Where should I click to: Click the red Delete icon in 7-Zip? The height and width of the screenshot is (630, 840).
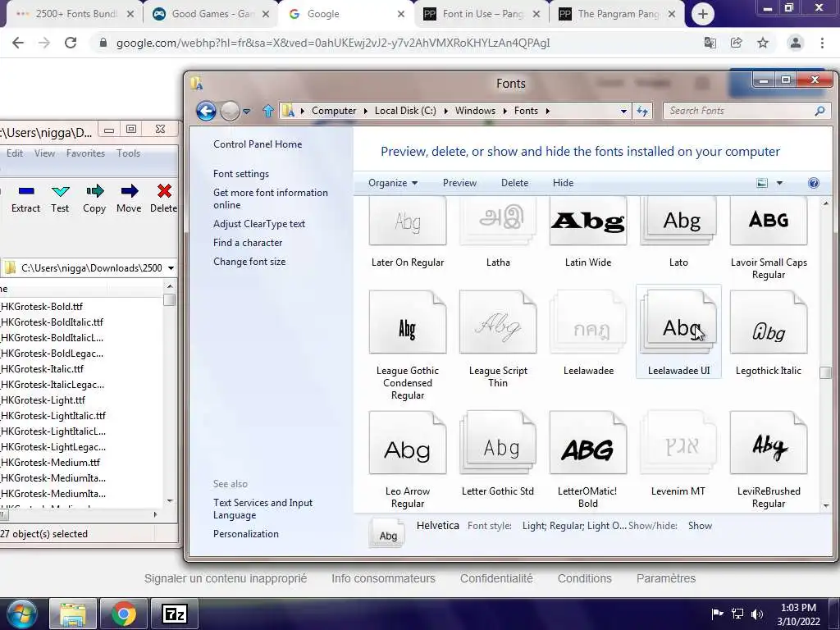(164, 191)
